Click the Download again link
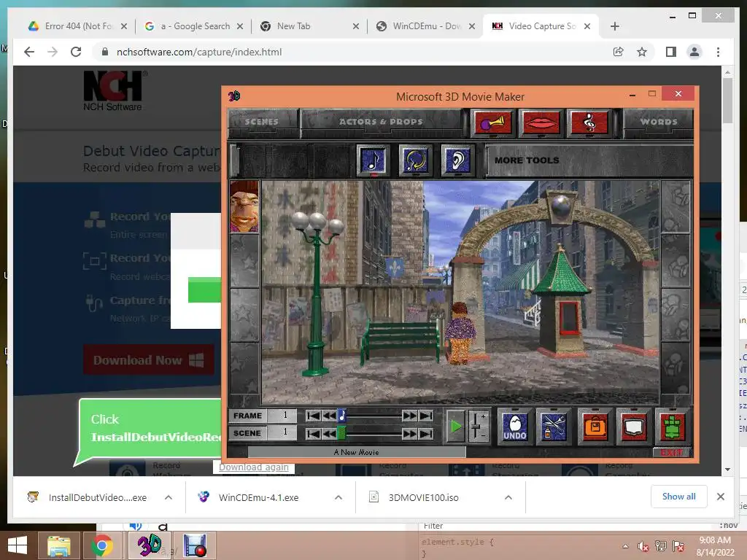747x560 pixels. pos(253,467)
